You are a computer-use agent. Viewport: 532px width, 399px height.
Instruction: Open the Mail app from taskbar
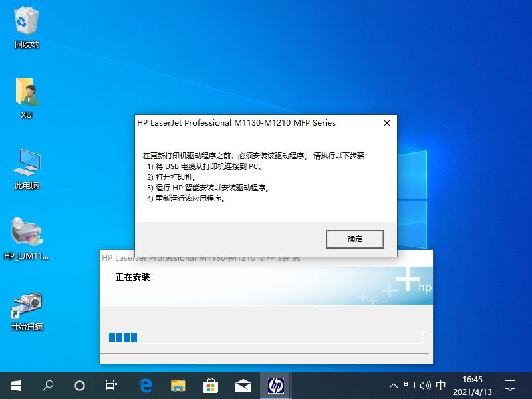(x=243, y=386)
